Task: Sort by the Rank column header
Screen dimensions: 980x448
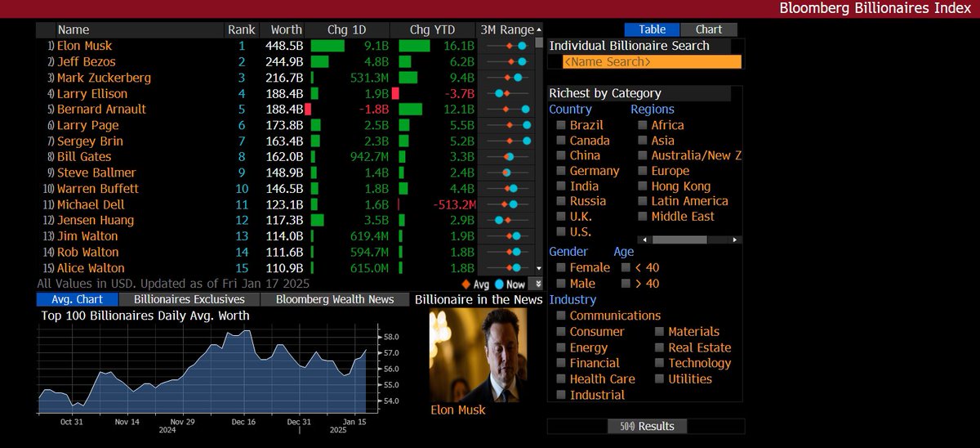Action: [242, 29]
